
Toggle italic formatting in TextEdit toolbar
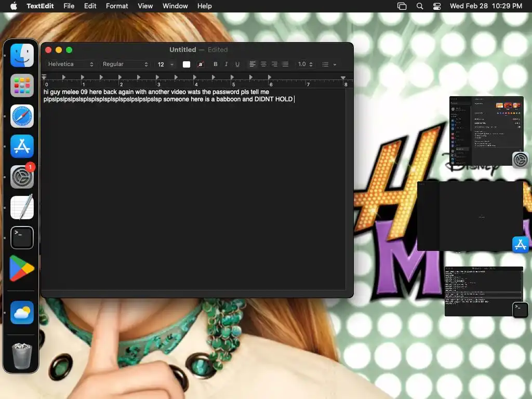point(227,64)
